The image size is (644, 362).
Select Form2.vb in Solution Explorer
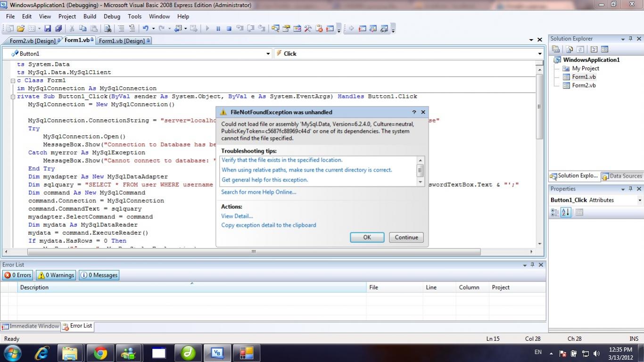584,85
